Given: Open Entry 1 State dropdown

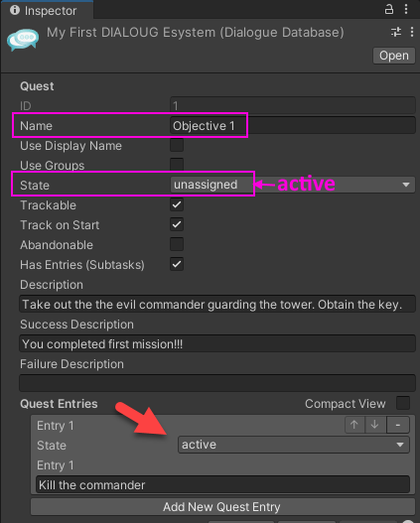Looking at the screenshot, I should pos(294,445).
